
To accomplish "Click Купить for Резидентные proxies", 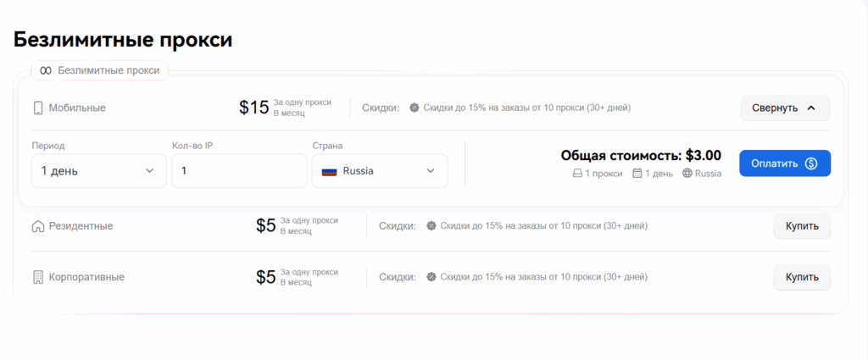I will [802, 226].
